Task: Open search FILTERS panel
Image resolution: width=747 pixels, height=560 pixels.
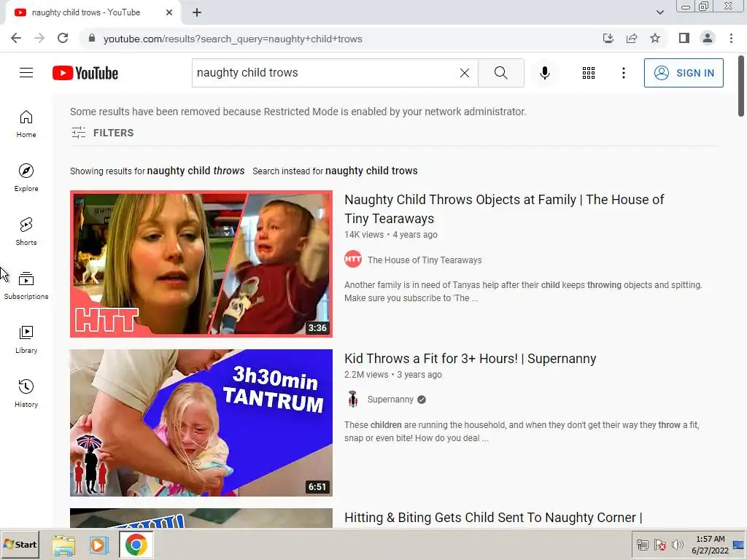Action: (102, 133)
